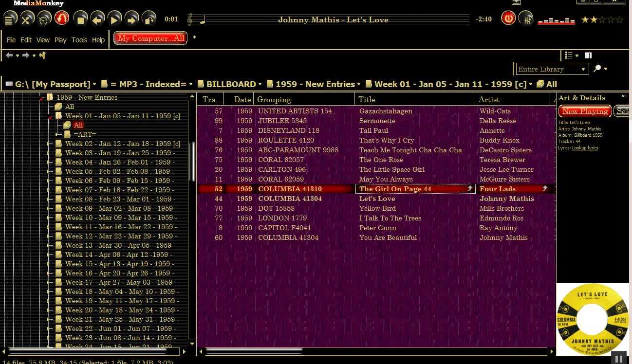
Task: Click the round button after Next
Action: 149,19
